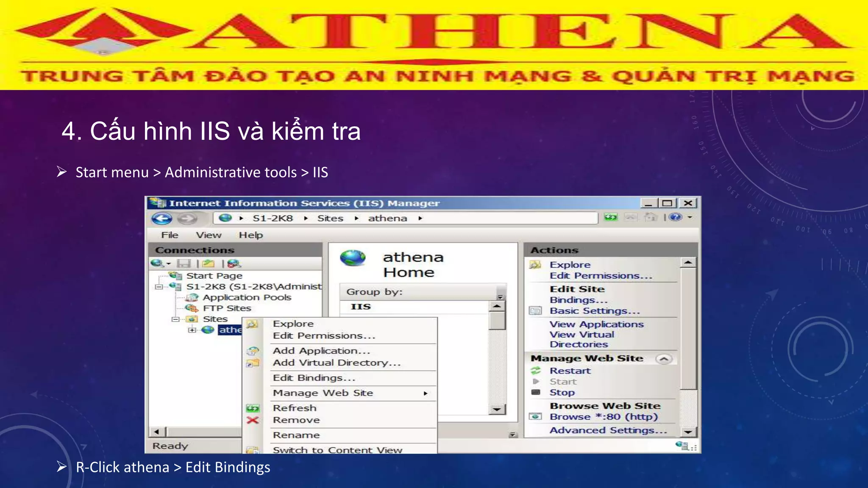
Task: Expand the athena node in the tree
Action: (x=192, y=330)
